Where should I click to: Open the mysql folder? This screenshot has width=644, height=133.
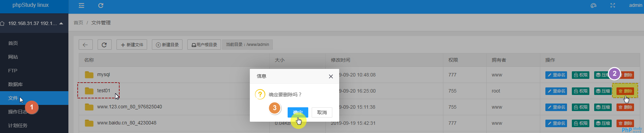click(x=103, y=74)
